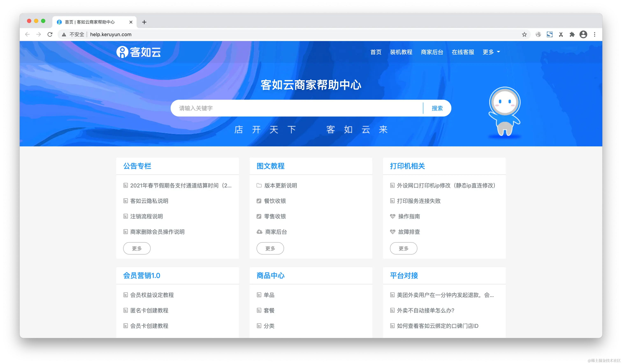The height and width of the screenshot is (364, 622).
Task: Click the robot mascot illustration
Action: click(x=505, y=111)
